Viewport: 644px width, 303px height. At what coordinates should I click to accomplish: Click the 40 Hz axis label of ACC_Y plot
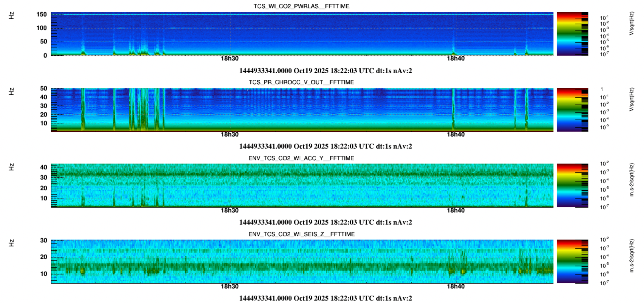(x=44, y=167)
